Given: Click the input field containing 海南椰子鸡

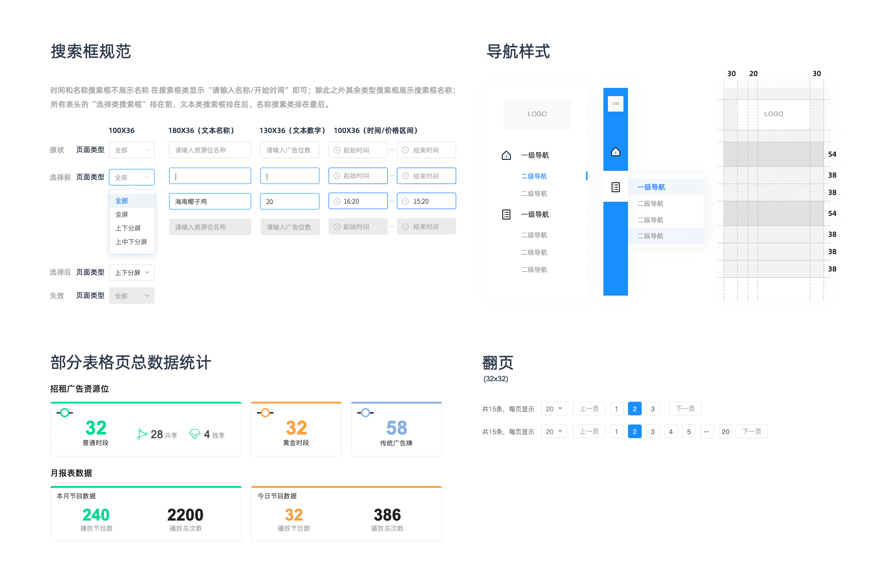Looking at the screenshot, I should (x=210, y=201).
